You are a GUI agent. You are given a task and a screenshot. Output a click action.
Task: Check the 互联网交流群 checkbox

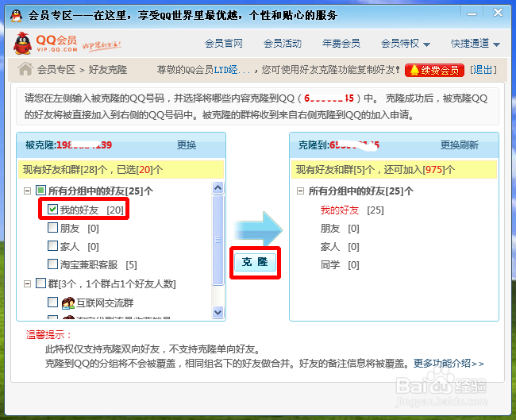click(x=52, y=302)
